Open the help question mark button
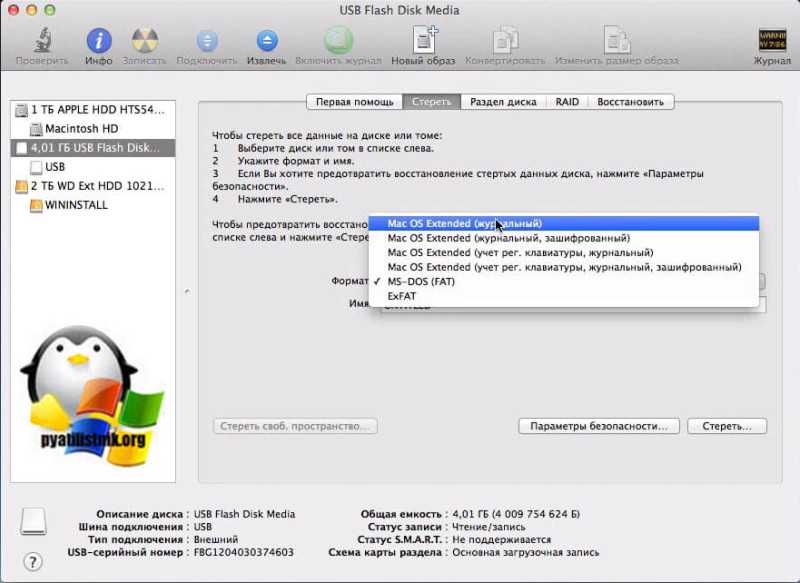The width and height of the screenshot is (800, 583). pos(33,562)
